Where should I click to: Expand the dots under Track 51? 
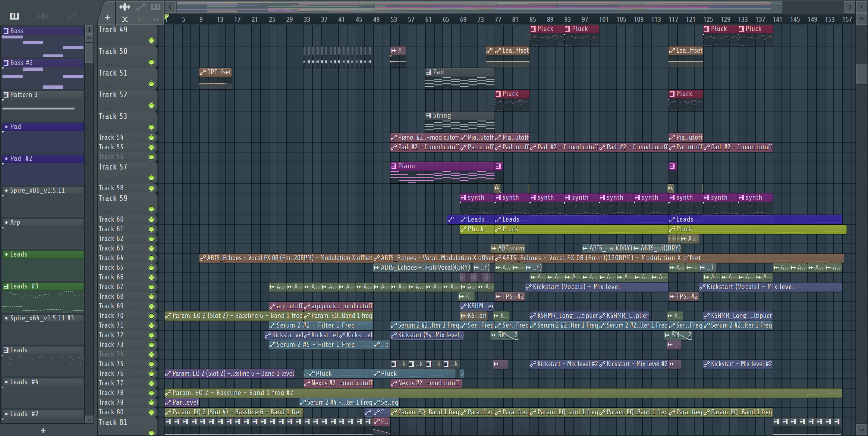pos(108,86)
